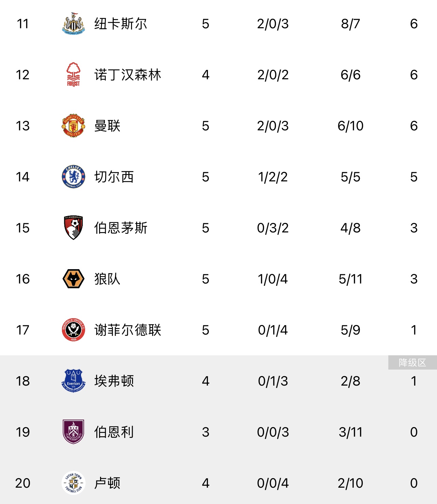The height and width of the screenshot is (504, 437).
Task: Click the Chelsea club badge
Action: pyautogui.click(x=73, y=177)
